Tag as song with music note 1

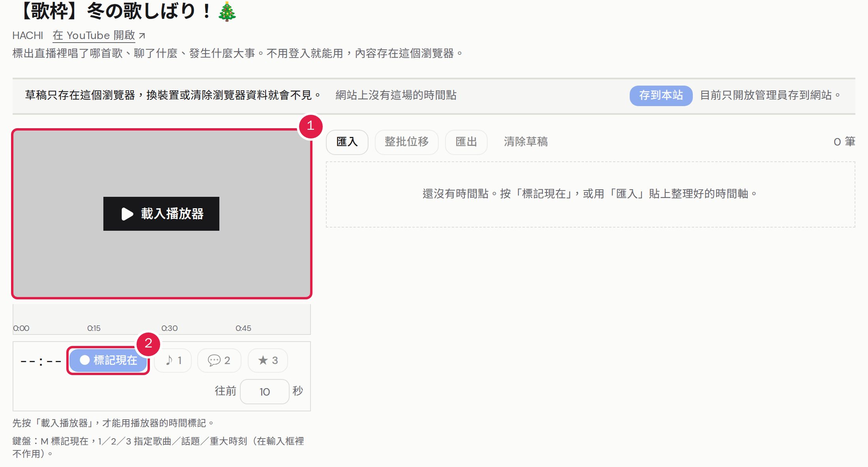click(173, 361)
